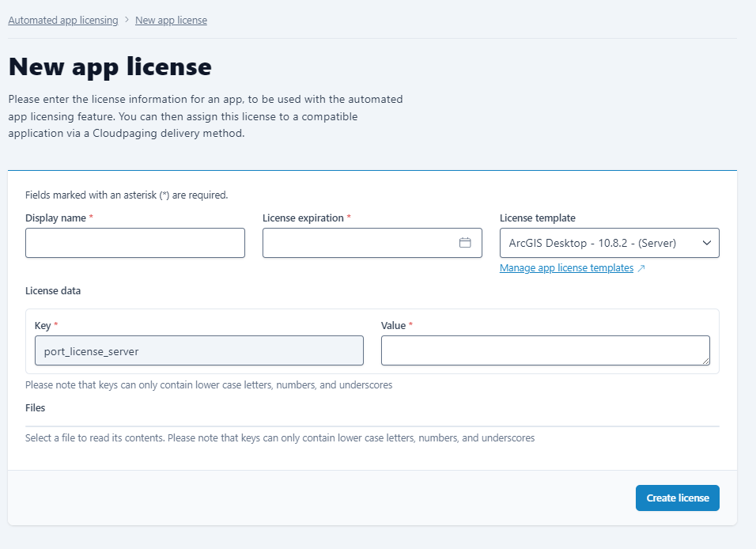
Task: Go to Automated app licensing breadcrumb
Action: (63, 20)
